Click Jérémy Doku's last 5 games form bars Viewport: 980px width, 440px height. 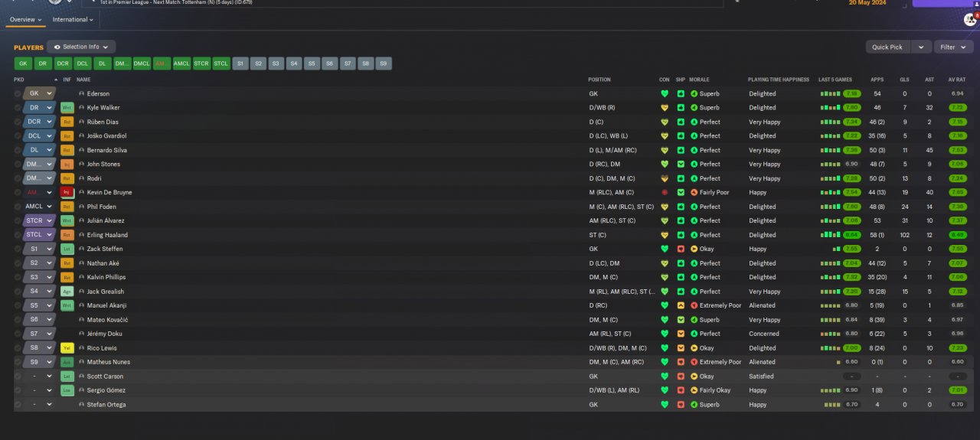pos(830,334)
